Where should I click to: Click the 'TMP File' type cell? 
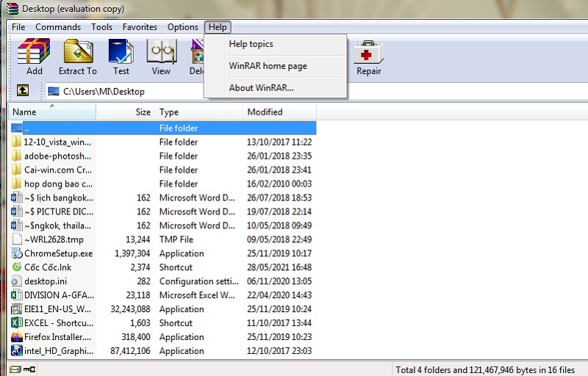tap(176, 239)
